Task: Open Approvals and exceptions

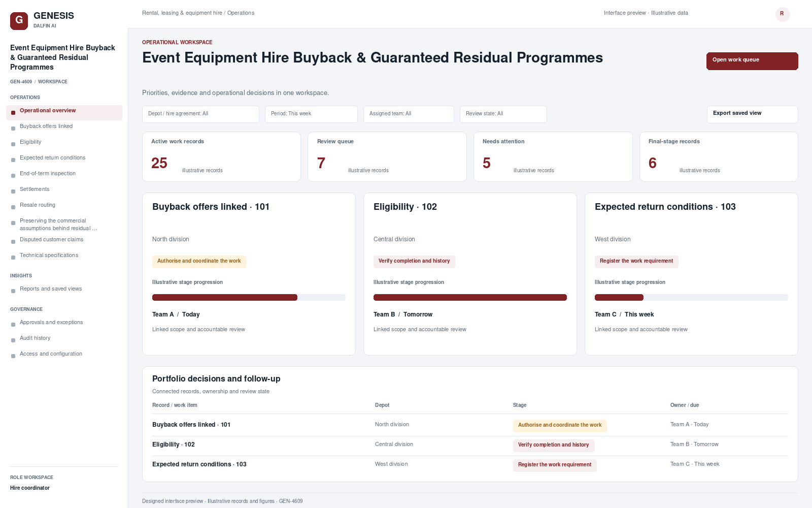Action: 64,323
